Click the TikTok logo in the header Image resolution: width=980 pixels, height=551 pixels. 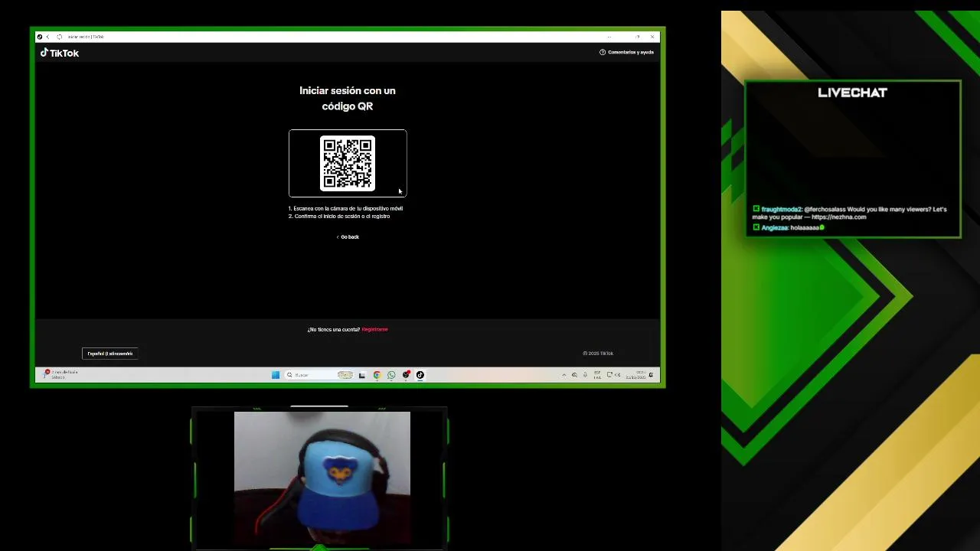[x=60, y=53]
